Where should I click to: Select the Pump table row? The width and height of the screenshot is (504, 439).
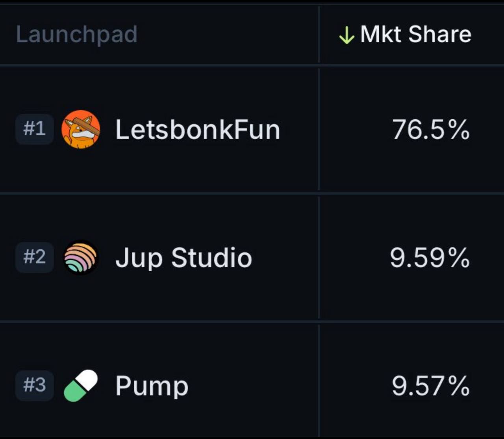click(252, 380)
